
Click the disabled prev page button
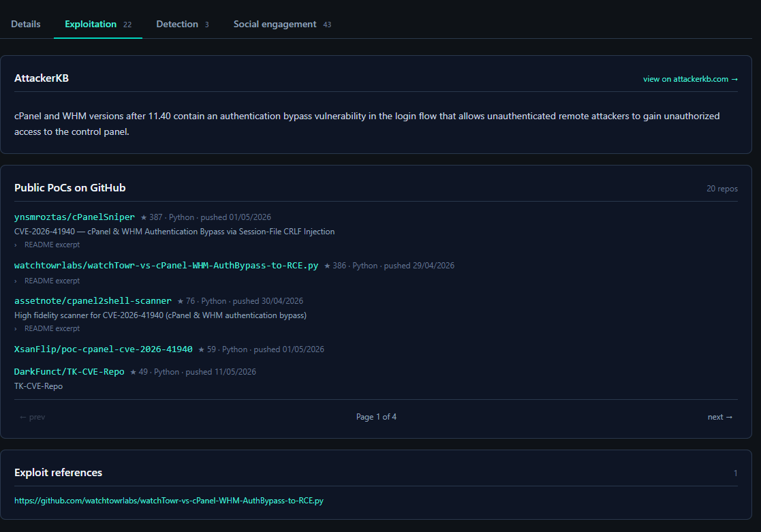point(32,417)
